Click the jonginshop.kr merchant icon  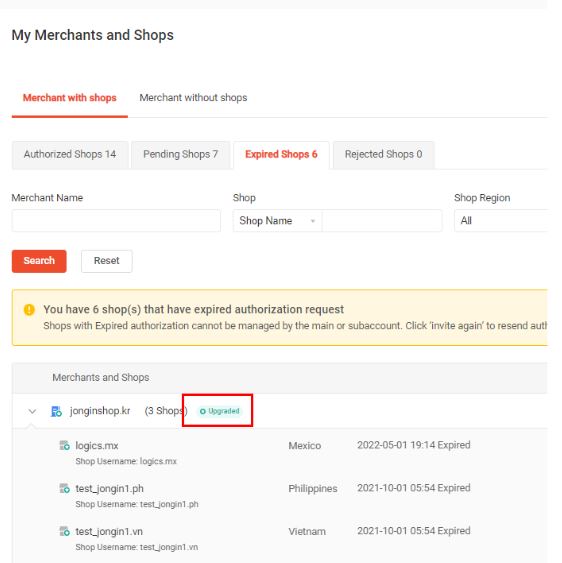coord(56,411)
